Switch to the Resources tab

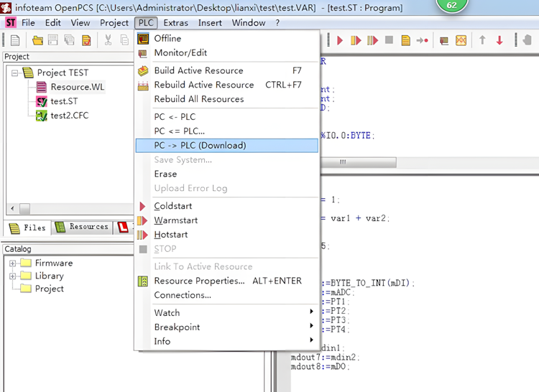click(x=82, y=227)
